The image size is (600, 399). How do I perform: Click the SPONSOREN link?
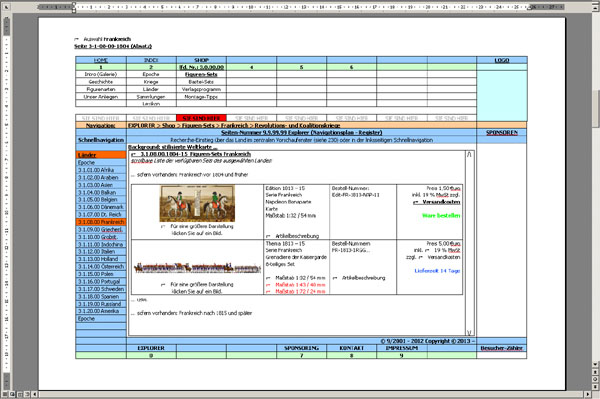tap(502, 133)
